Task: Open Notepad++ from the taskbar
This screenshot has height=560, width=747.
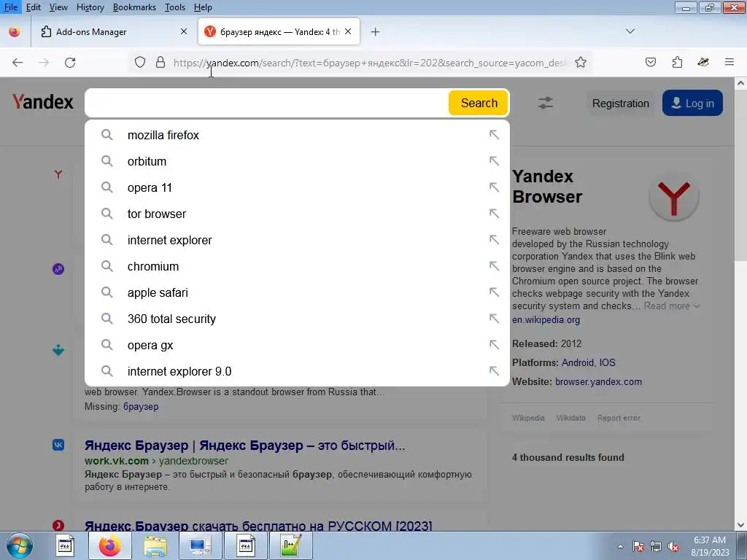Action: 291,545
